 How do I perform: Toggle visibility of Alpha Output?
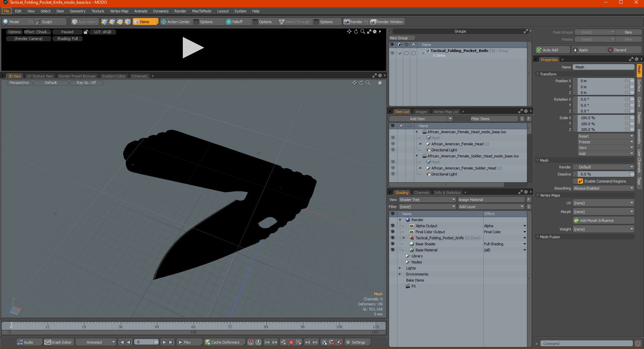point(392,226)
